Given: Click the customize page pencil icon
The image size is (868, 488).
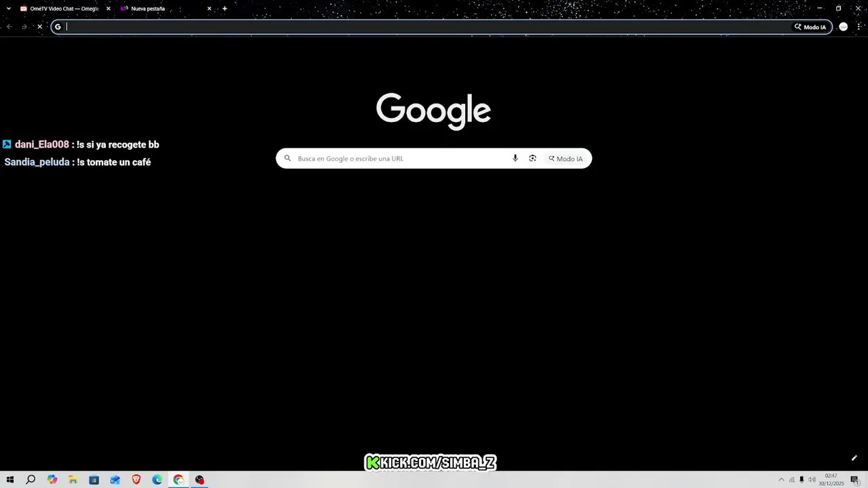Looking at the screenshot, I should [x=854, y=458].
